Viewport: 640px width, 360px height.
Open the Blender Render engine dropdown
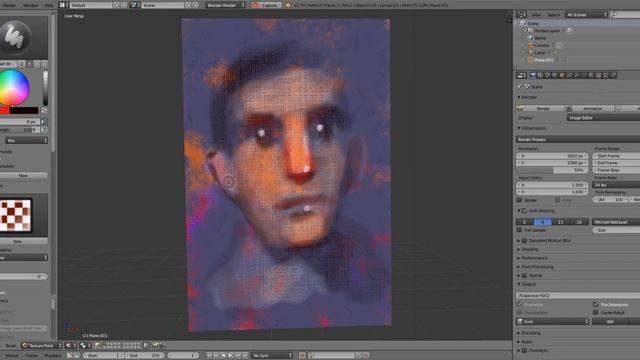click(226, 5)
